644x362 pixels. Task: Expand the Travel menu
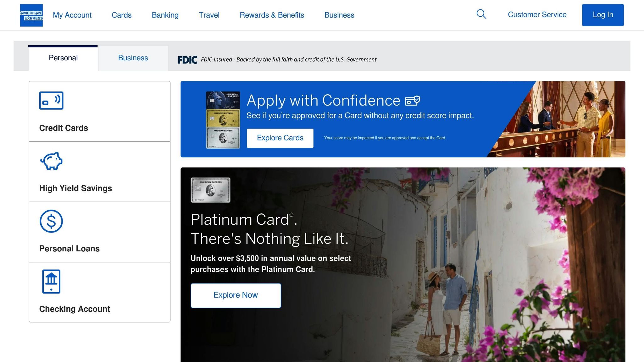coord(209,15)
